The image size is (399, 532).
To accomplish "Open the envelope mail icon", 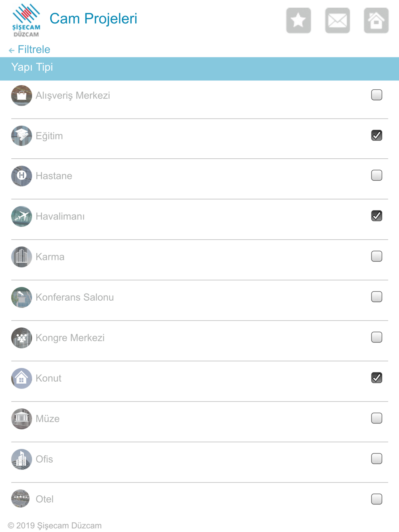I will (338, 20).
